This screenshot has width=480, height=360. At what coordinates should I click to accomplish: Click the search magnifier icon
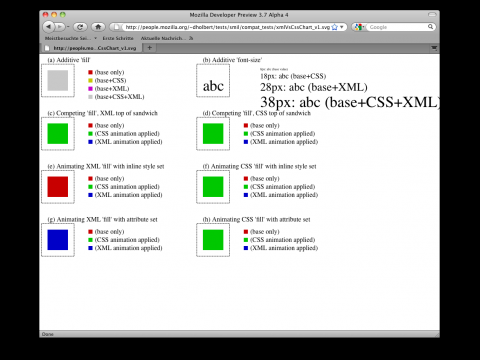click(x=431, y=27)
